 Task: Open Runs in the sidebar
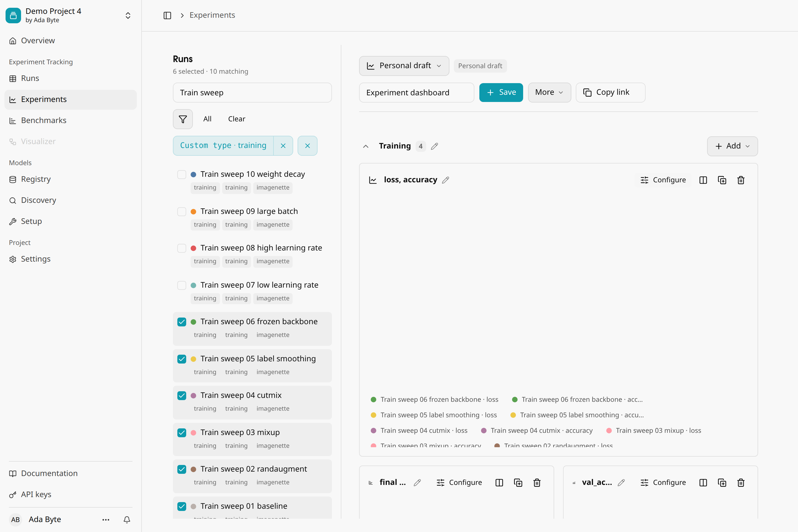click(x=71, y=78)
